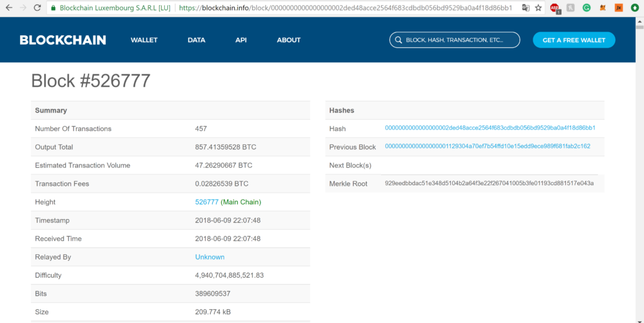
Task: Open the Grammarly extension icon
Action: [586, 8]
